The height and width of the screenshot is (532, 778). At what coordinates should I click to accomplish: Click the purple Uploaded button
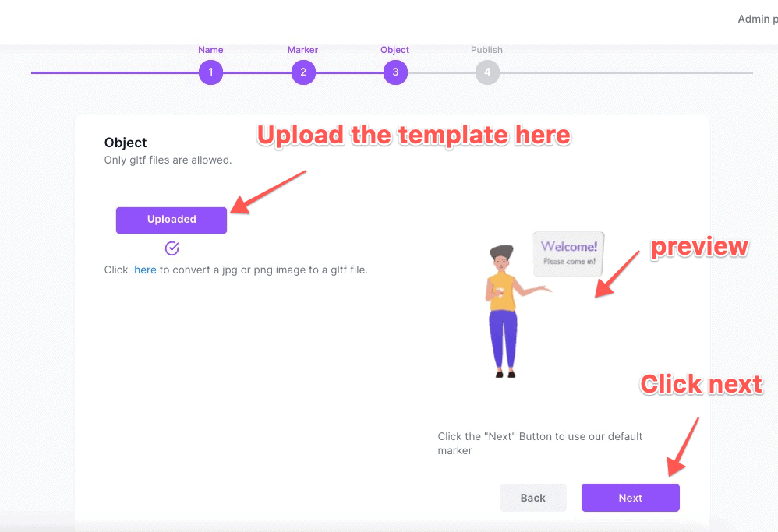(x=172, y=220)
